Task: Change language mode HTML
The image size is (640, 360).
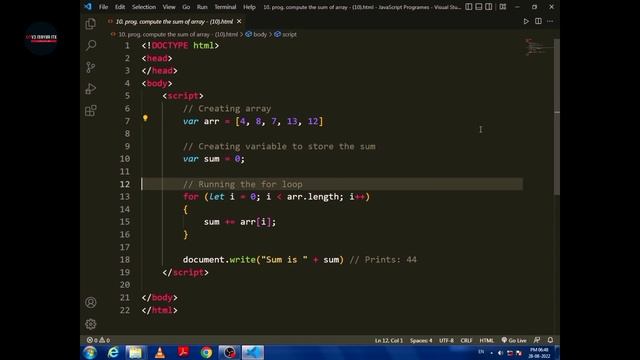Action: pos(487,340)
